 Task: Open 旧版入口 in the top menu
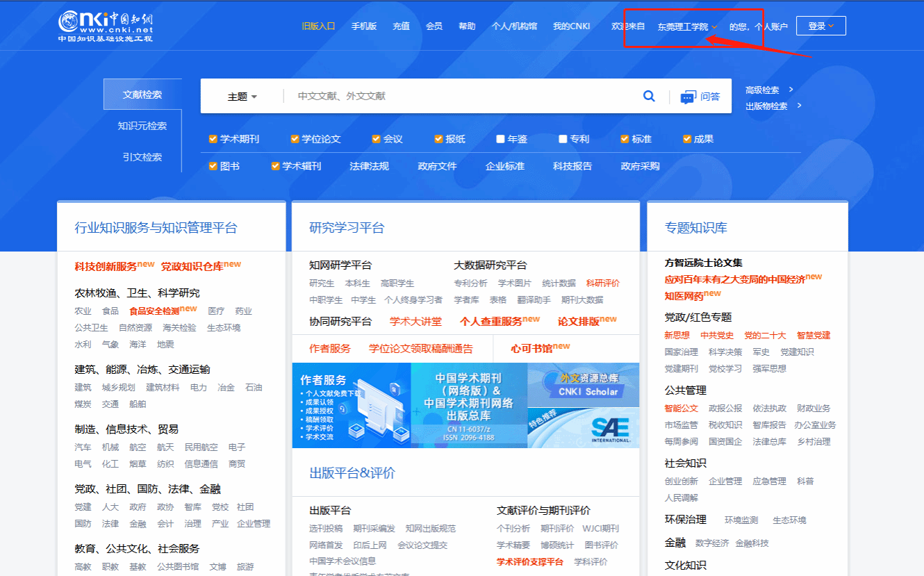319,26
